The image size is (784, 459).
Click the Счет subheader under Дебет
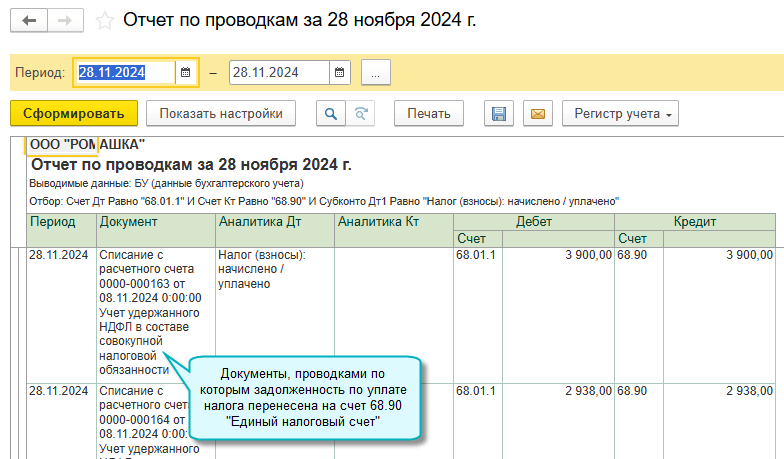tap(478, 238)
